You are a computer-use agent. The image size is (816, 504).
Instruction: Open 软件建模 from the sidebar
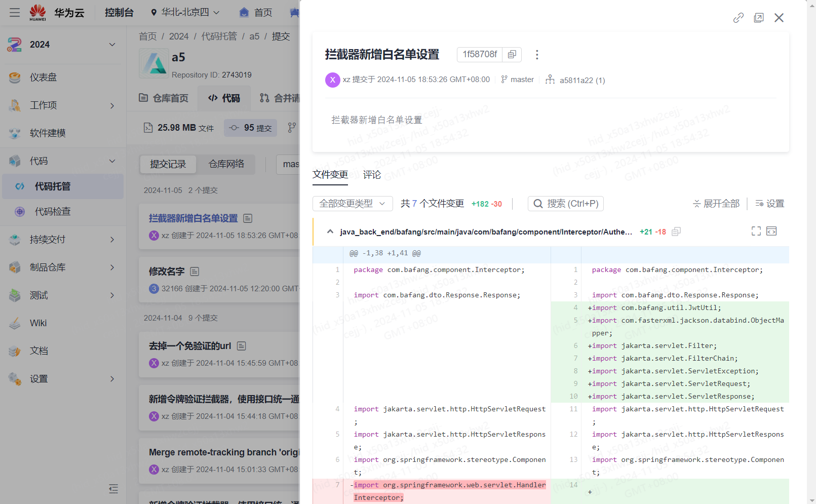48,133
